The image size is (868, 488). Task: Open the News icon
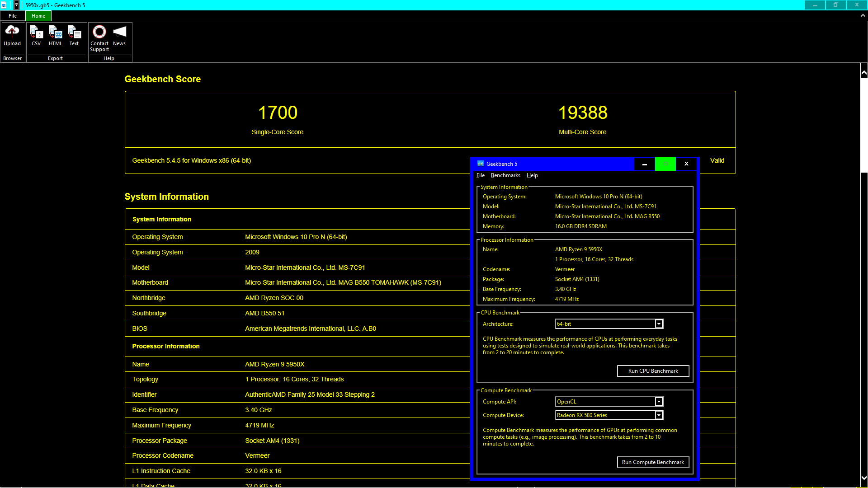[x=119, y=36]
